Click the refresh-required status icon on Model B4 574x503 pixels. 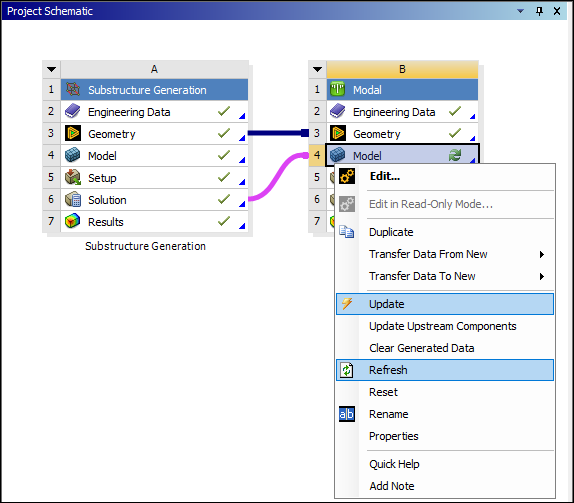pyautogui.click(x=455, y=155)
